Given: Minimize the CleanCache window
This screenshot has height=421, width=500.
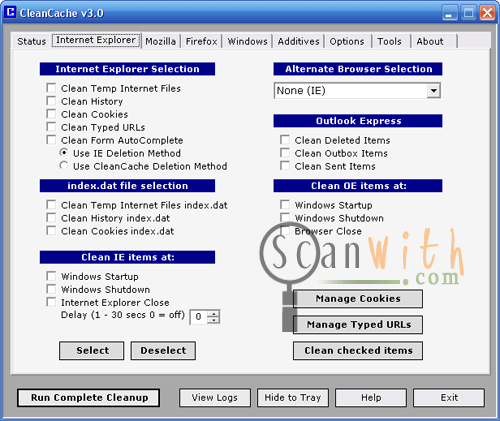Looking at the screenshot, I should point(450,13).
